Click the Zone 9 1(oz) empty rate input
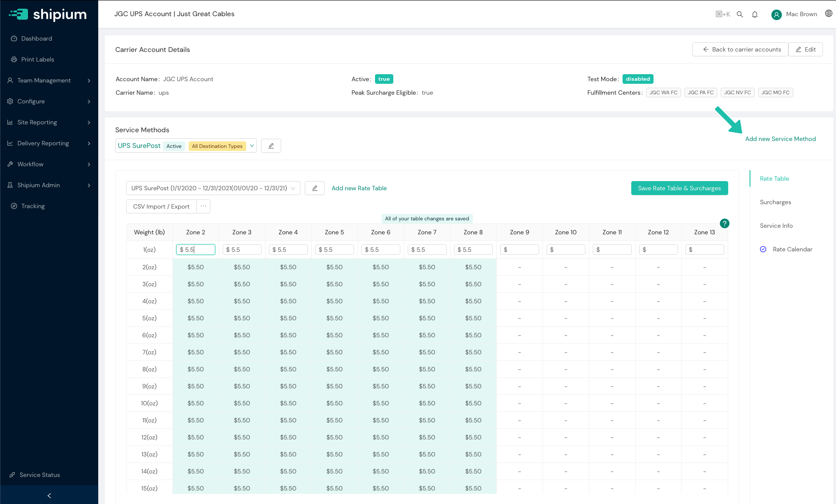The image size is (836, 504). 519,250
